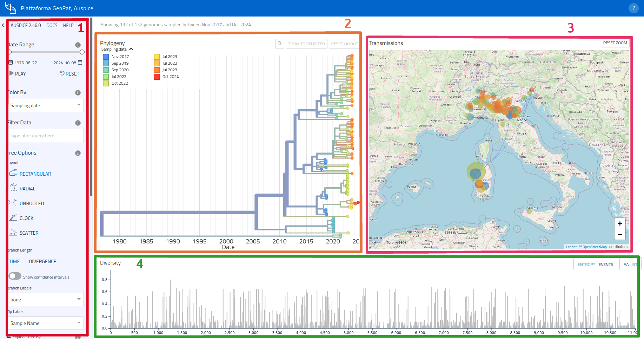
Task: Select the Scatter tree layout
Action: click(x=29, y=233)
